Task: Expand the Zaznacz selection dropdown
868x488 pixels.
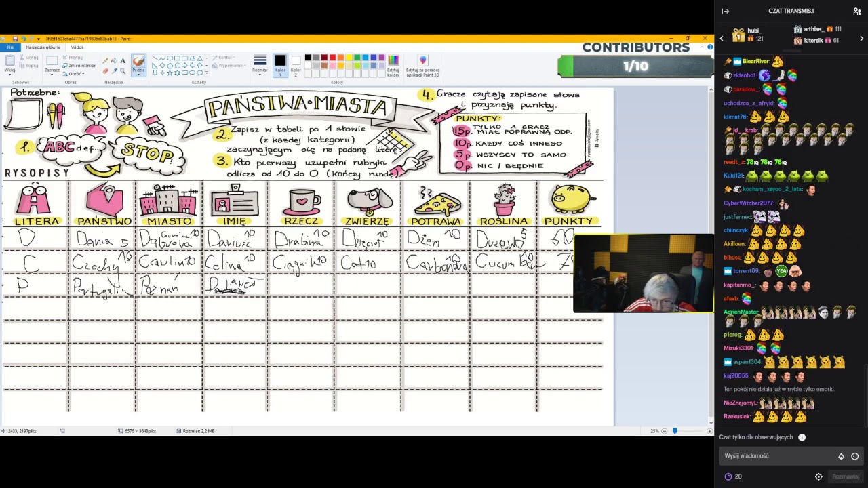Action: [52, 73]
